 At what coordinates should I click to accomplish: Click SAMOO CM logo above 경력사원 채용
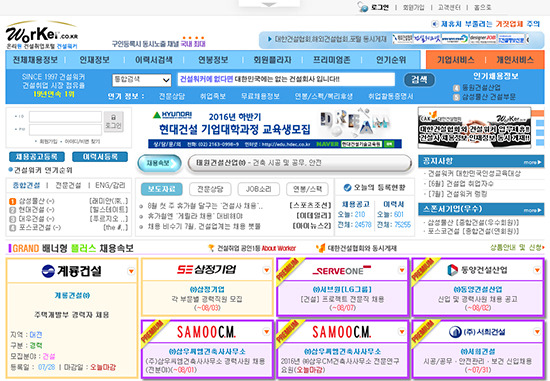tap(206, 332)
